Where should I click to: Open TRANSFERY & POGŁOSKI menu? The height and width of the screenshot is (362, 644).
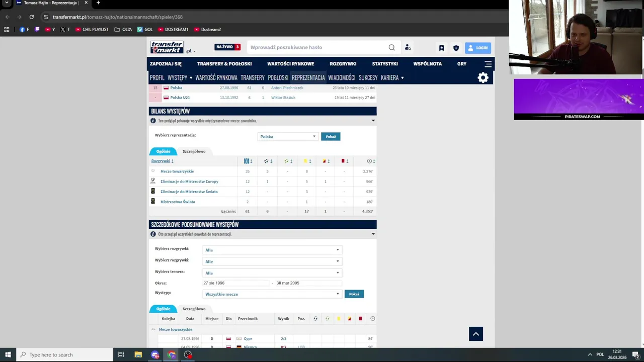pyautogui.click(x=224, y=64)
